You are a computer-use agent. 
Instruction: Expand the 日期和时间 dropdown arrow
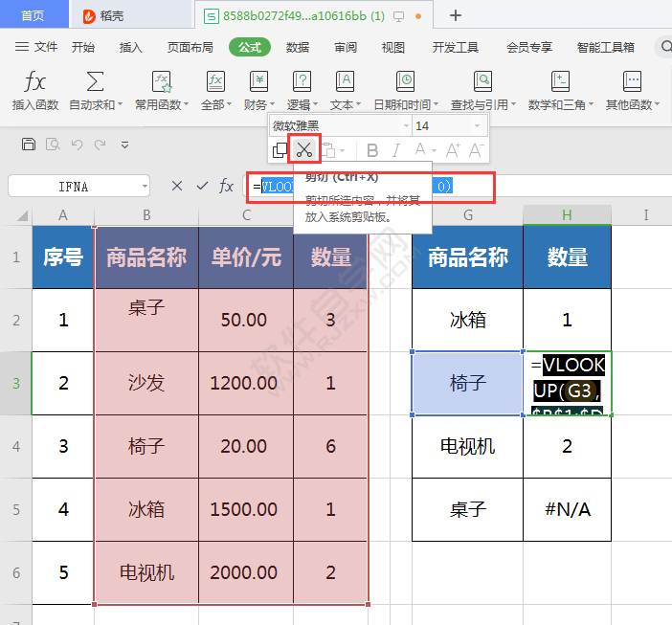tap(436, 104)
